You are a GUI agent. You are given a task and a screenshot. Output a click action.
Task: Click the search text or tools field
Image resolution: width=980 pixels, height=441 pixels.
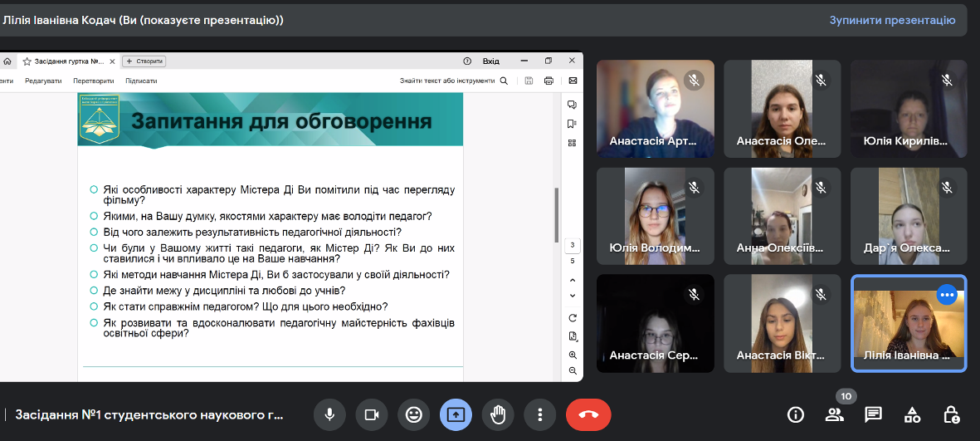pos(447,81)
